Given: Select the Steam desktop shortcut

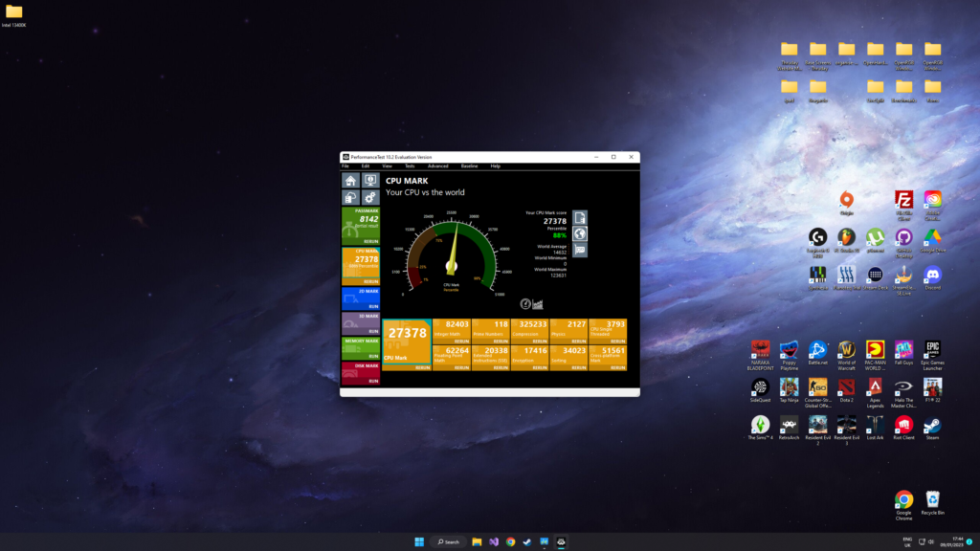Looking at the screenshot, I should tap(932, 428).
